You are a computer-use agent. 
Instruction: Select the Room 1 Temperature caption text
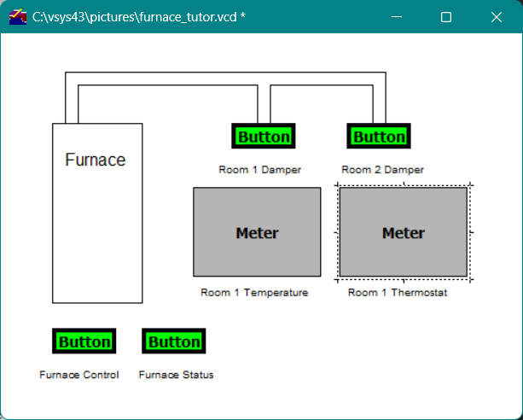click(x=254, y=293)
